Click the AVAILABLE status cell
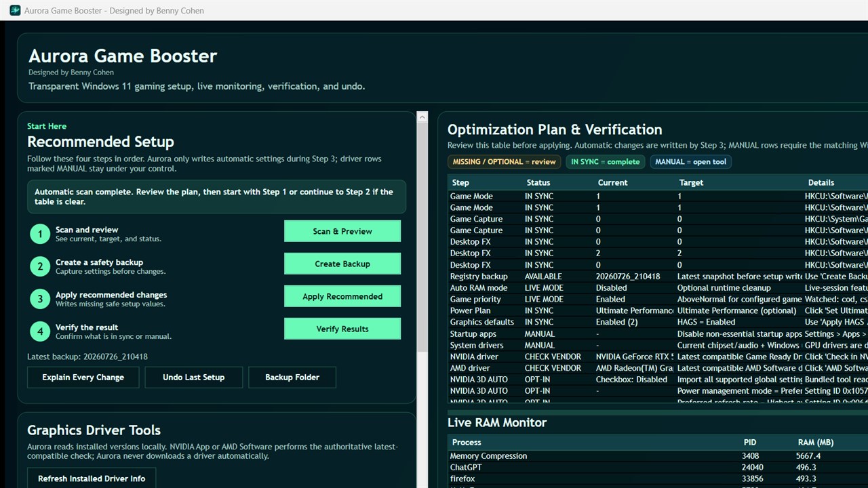Screen dimensions: 868x488 [543, 277]
